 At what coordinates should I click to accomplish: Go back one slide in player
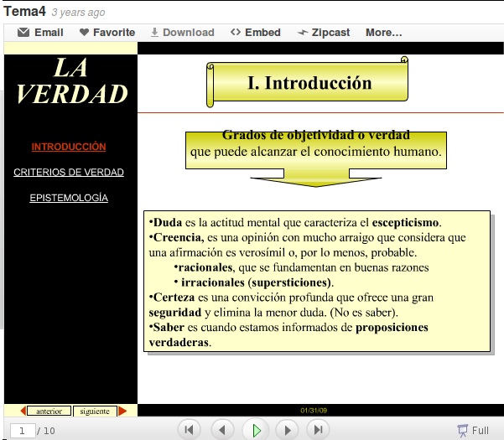[x=222, y=430]
